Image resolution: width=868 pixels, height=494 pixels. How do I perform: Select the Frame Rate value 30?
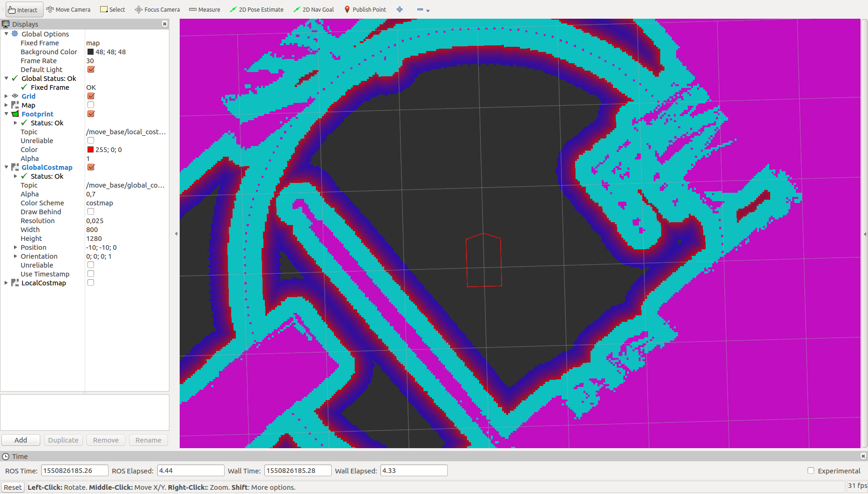click(90, 60)
